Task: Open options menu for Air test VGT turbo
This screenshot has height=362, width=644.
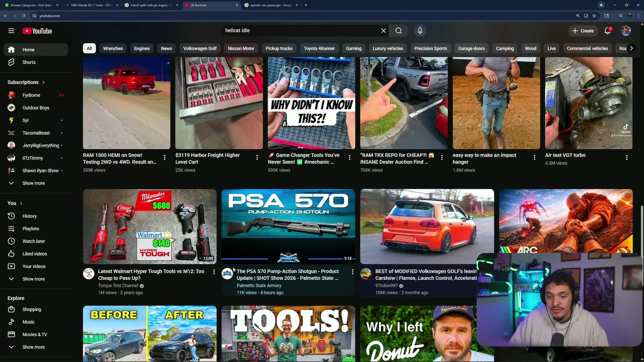Action: [x=627, y=157]
